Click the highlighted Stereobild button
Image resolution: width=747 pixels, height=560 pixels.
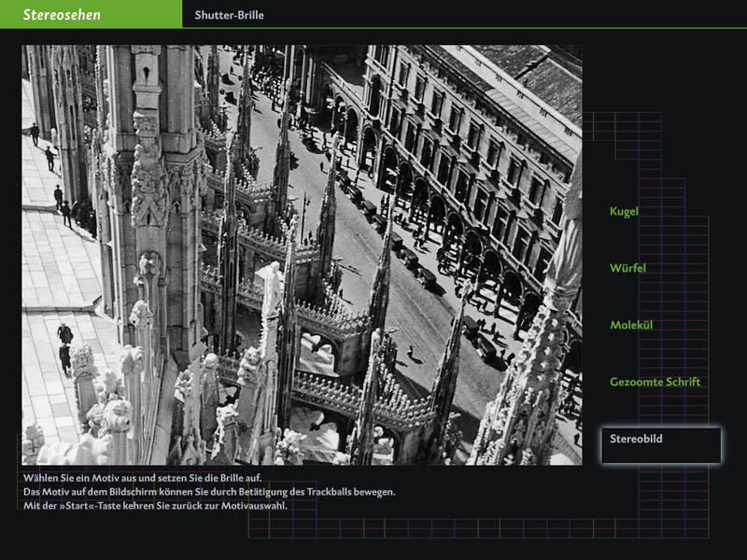(661, 445)
